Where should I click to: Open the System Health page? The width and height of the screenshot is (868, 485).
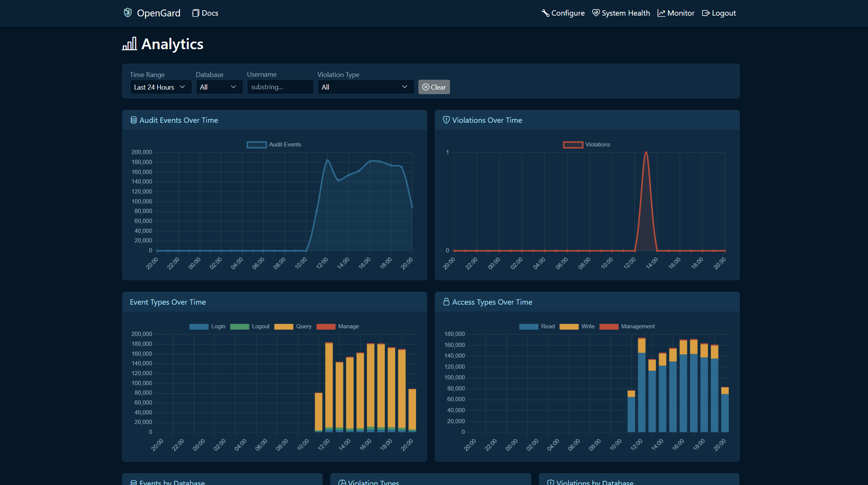point(621,13)
